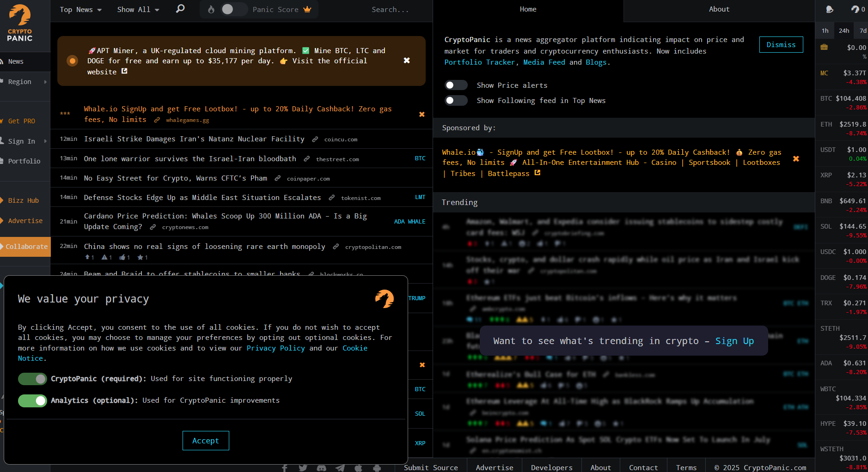Click the star save vote on China news

(x=142, y=257)
